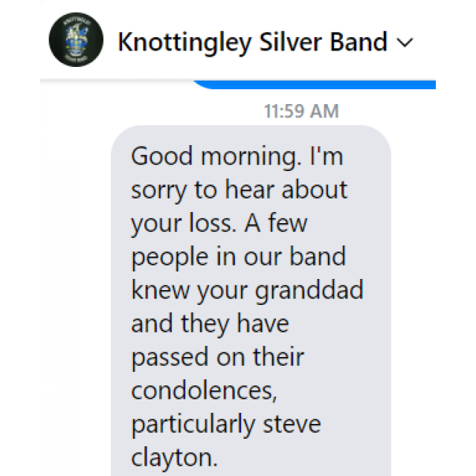The height and width of the screenshot is (476, 476).
Task: Select the text "people in our band"
Action: (238, 257)
